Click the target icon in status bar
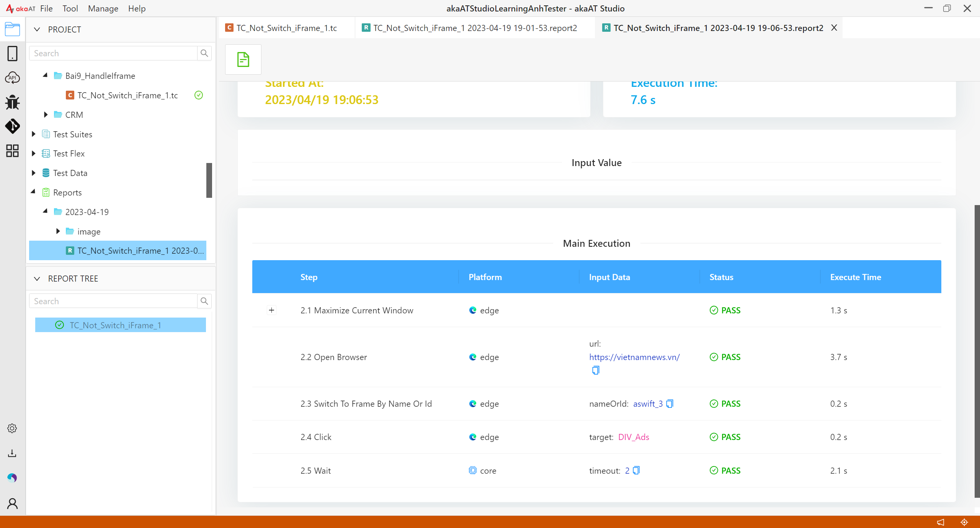Screen dimensions: 980x528 (964, 522)
